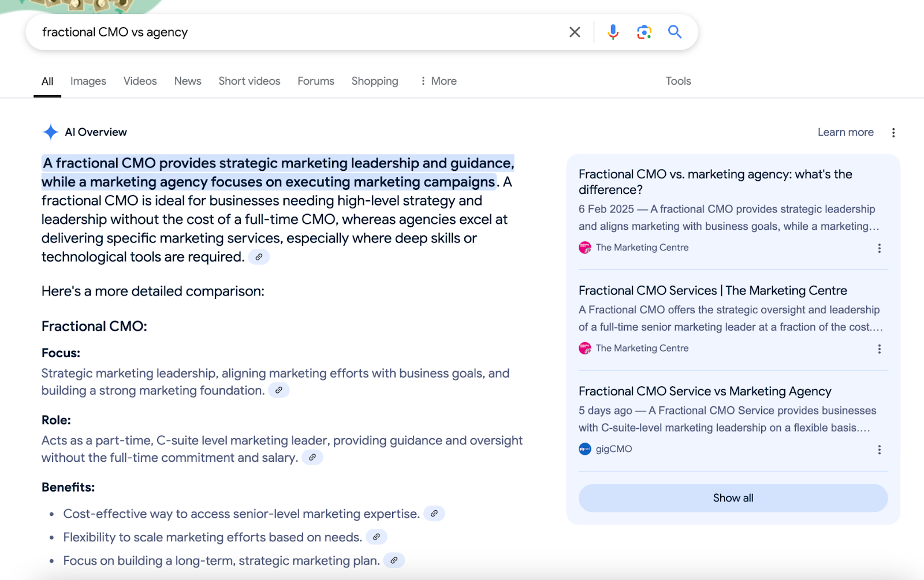Open source link after 'strategic marketing plan.'
The width and height of the screenshot is (924, 580).
point(394,560)
